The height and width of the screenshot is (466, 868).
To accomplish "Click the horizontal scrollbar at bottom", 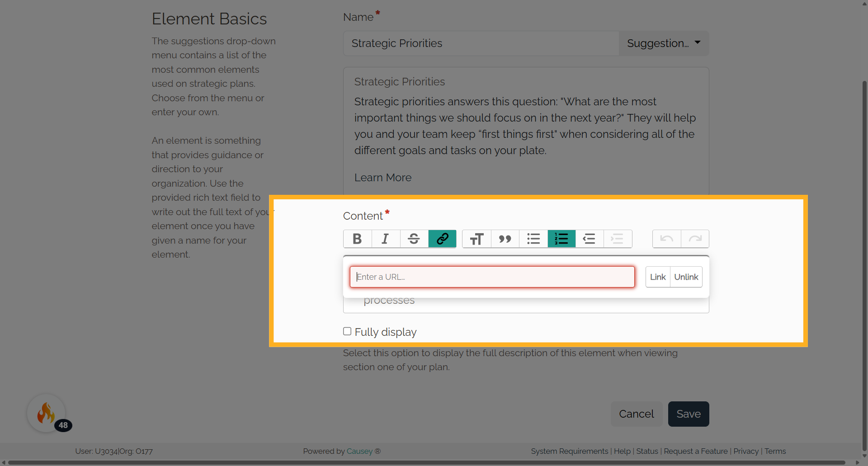I will coord(427,462).
